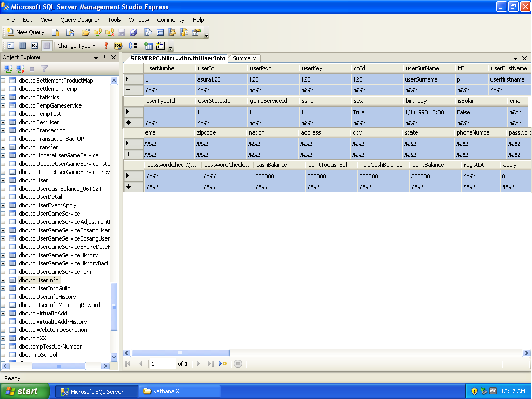Image resolution: width=532 pixels, height=399 pixels.
Task: Expand the dbo.tblUserInfo tree node
Action: click(3, 280)
